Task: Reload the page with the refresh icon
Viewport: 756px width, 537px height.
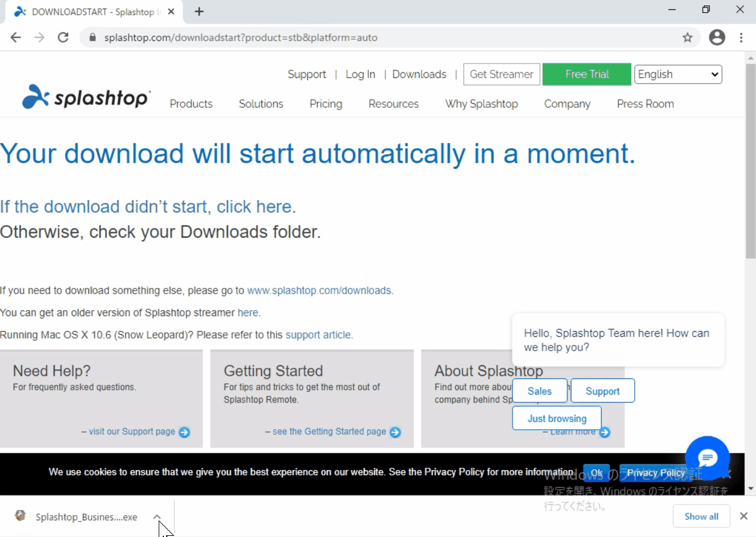Action: [63, 37]
